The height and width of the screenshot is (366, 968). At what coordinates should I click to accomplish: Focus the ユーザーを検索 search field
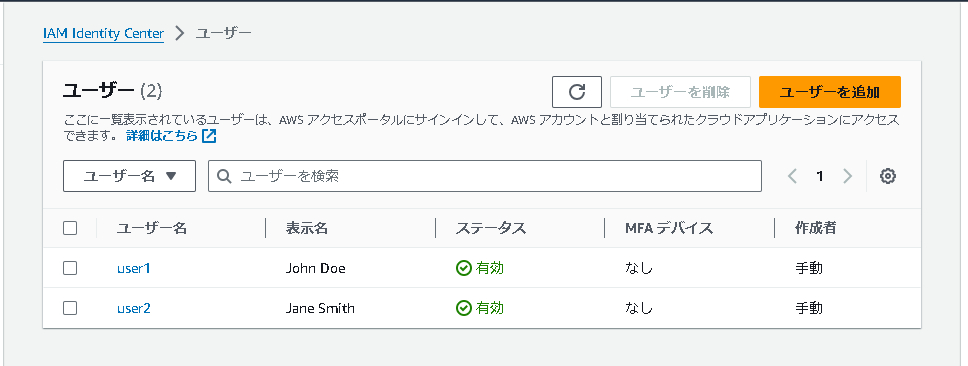(485, 176)
